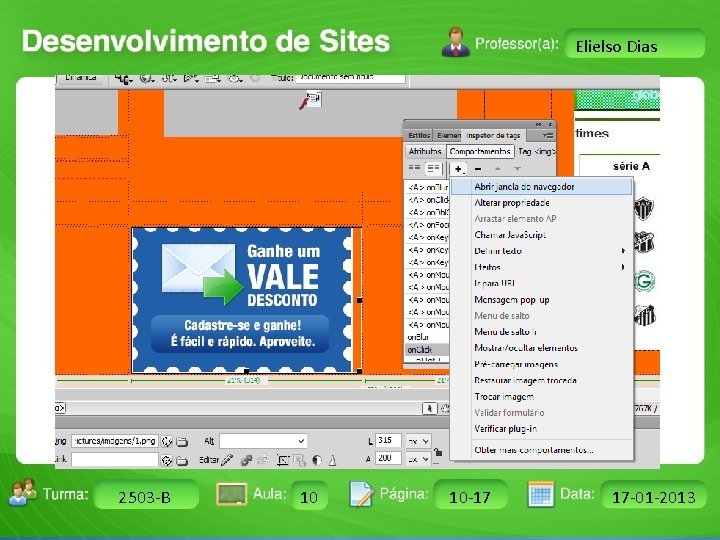Toggle show all events view icon
This screenshot has height=540, width=720.
point(433,169)
